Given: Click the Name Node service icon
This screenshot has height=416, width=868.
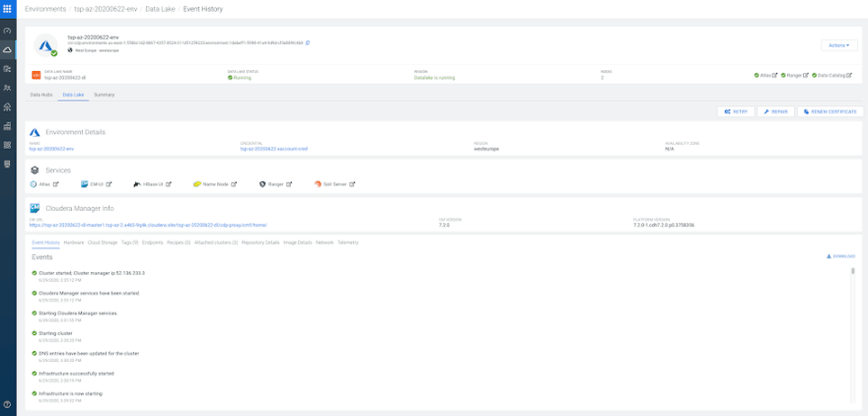Looking at the screenshot, I should click(x=197, y=184).
